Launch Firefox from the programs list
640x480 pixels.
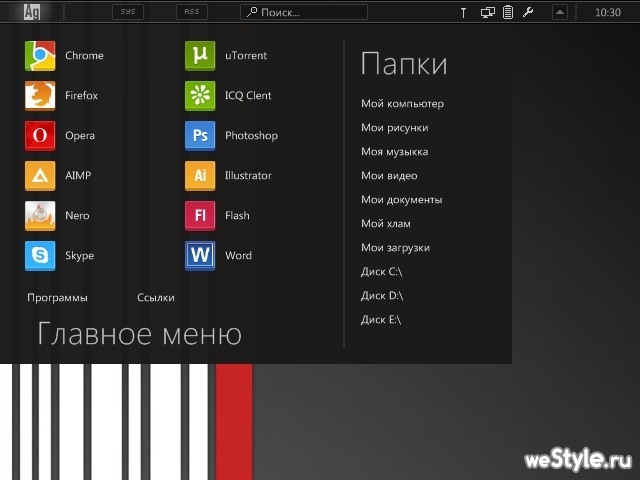tap(40, 96)
